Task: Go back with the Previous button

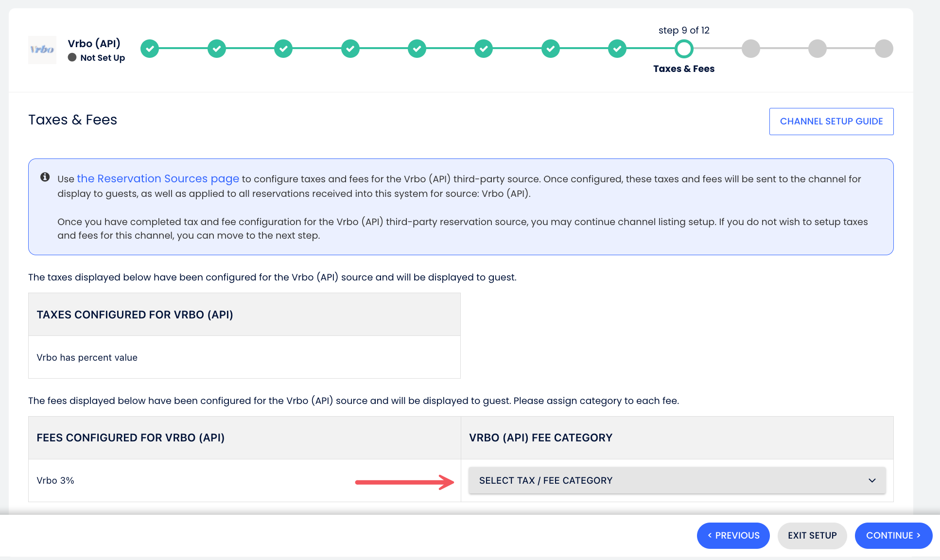Action: tap(733, 536)
